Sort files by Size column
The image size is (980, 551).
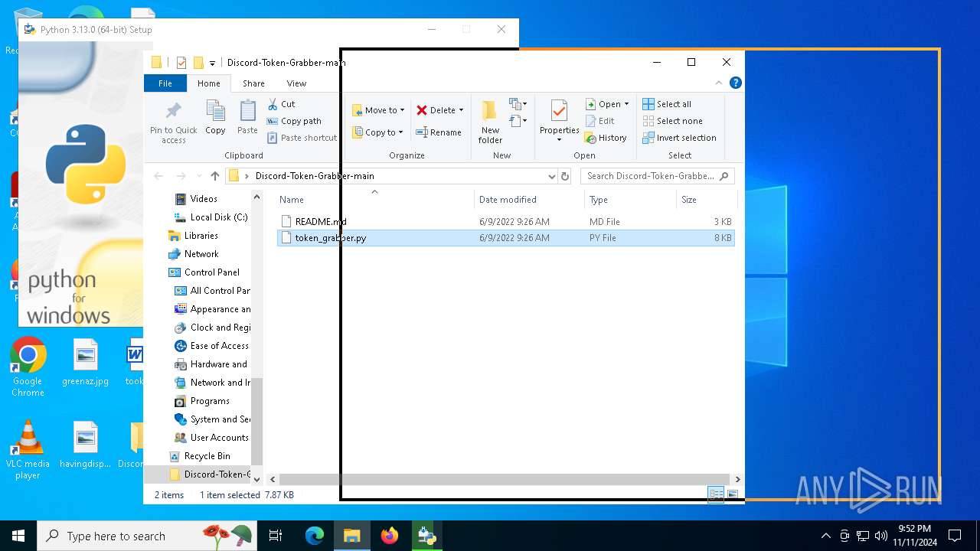(x=706, y=200)
